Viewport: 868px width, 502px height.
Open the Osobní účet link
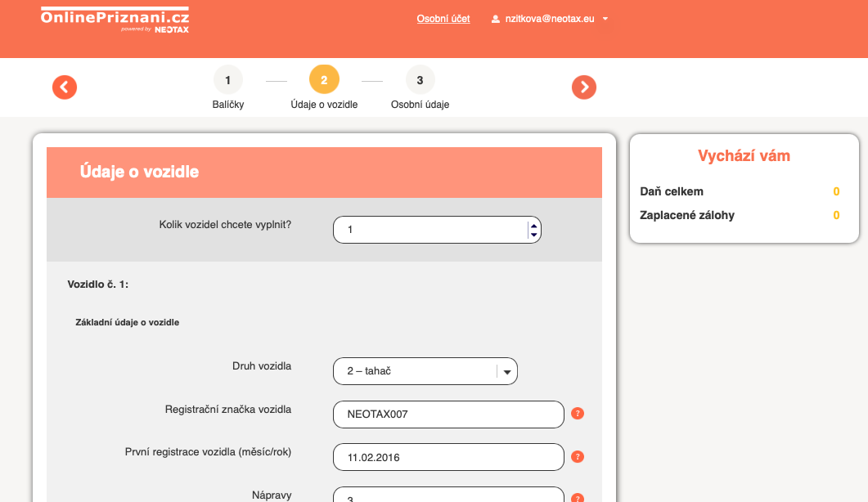443,19
